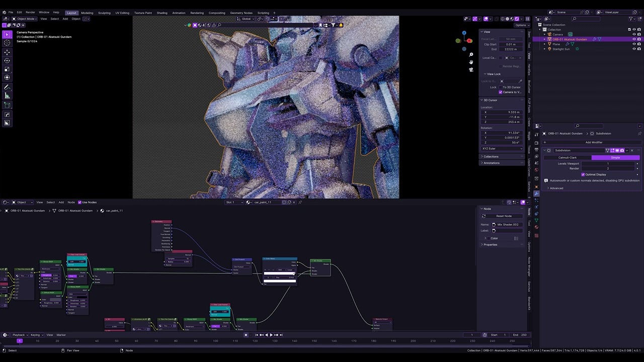The height and width of the screenshot is (362, 644).
Task: Select Simple subdivision type
Action: pos(615,157)
